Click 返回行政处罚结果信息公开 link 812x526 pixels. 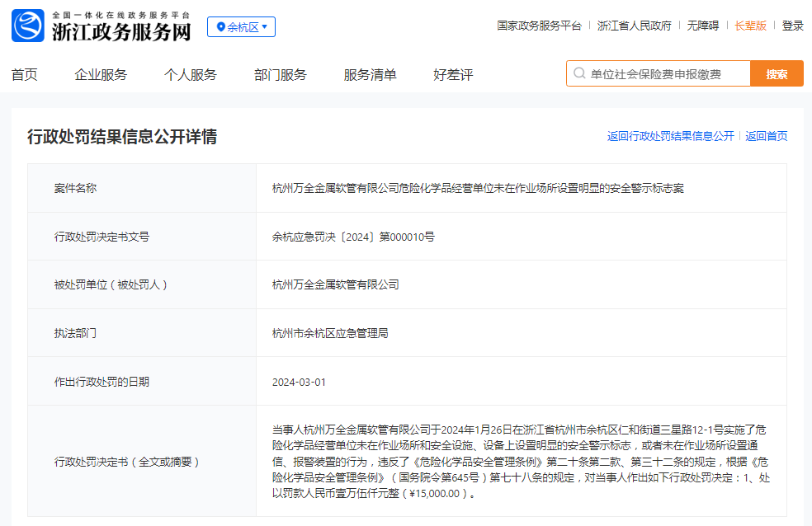[x=671, y=136]
